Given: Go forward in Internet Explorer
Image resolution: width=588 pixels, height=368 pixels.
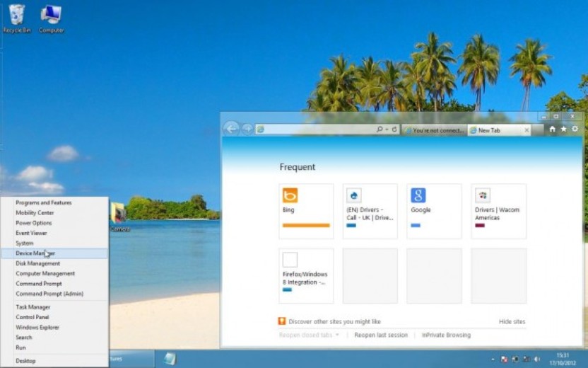Looking at the screenshot, I should click(x=247, y=130).
